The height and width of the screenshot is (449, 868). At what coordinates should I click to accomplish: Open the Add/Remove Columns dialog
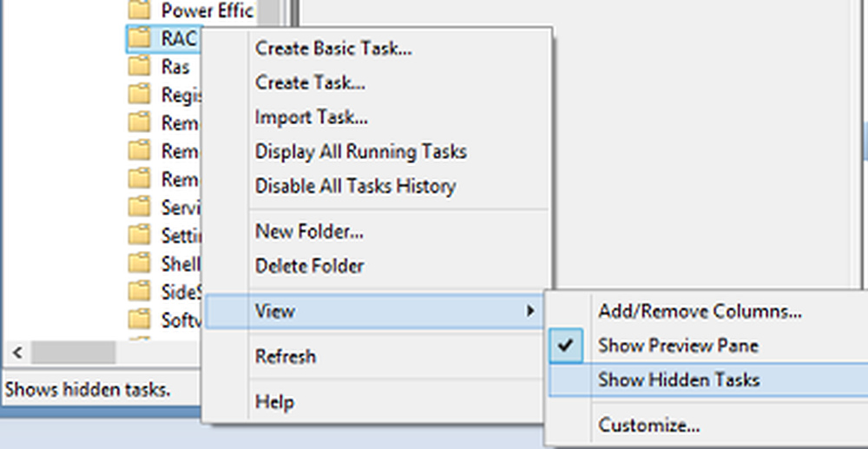(700, 311)
